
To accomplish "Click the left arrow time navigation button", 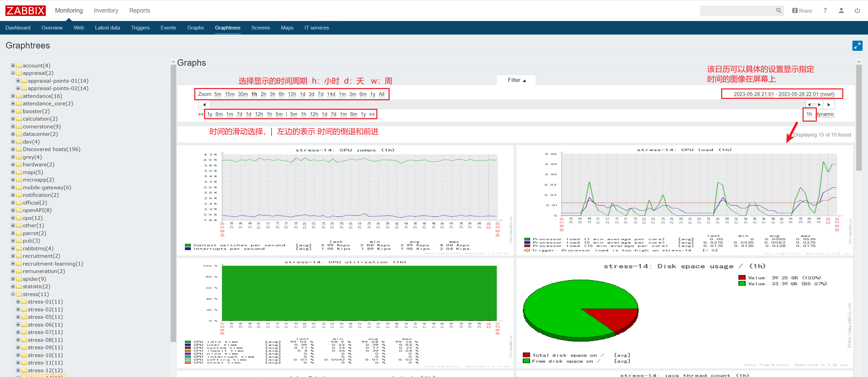I will click(204, 105).
